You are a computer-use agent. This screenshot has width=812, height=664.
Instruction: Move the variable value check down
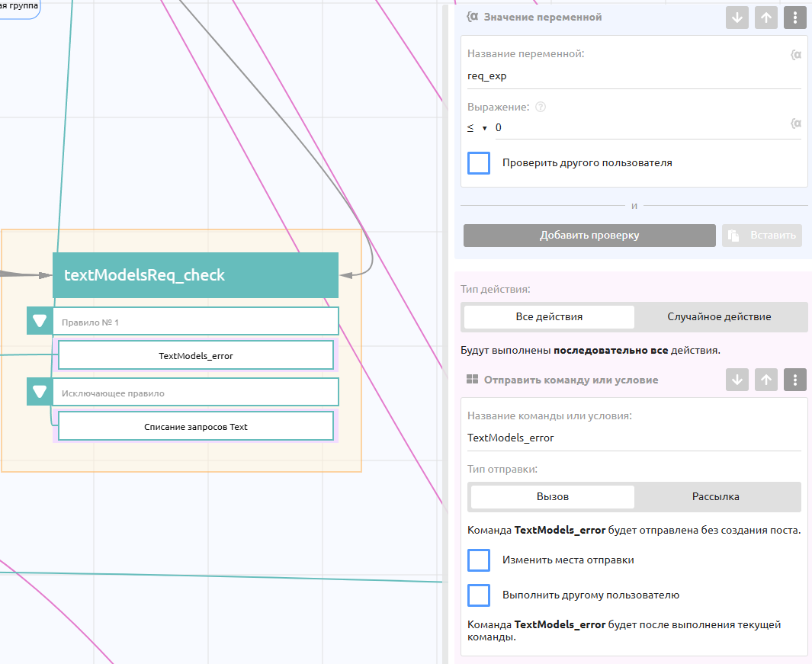pyautogui.click(x=737, y=18)
